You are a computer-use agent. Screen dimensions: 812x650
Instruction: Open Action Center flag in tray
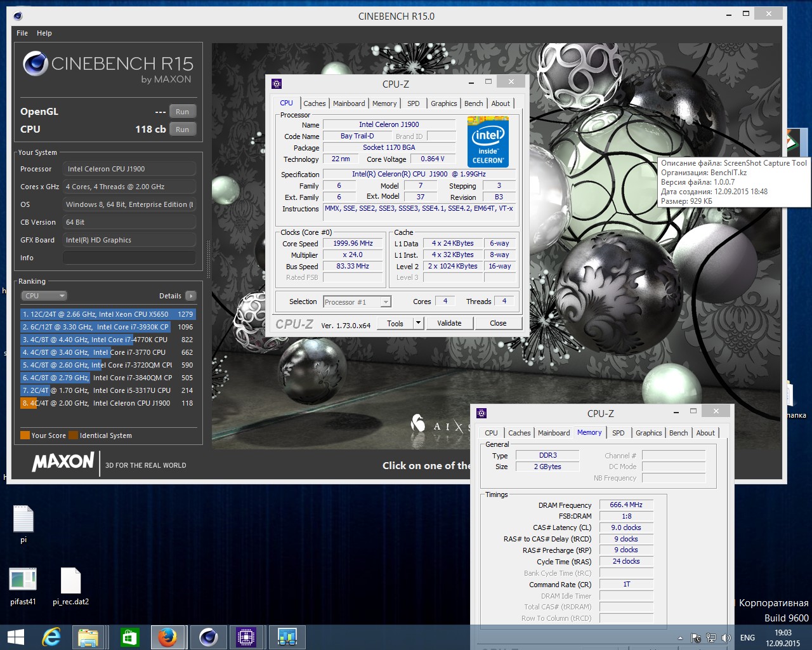pos(696,638)
